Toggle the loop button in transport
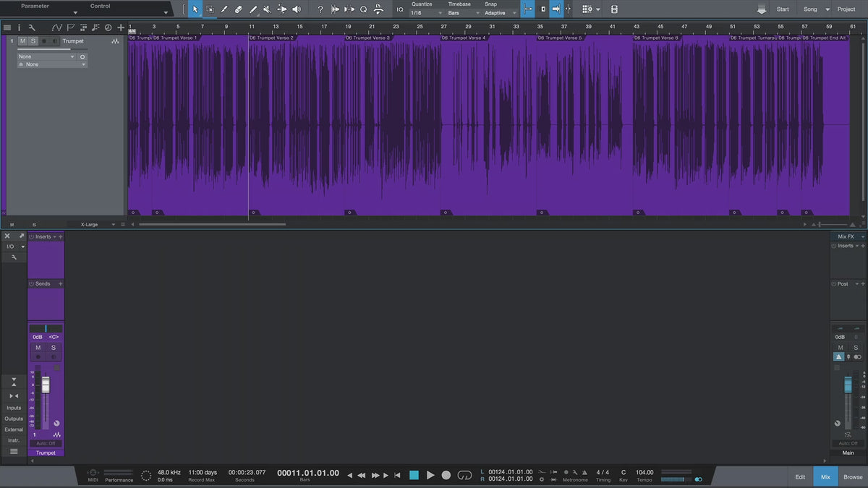The image size is (868, 488). coord(464,475)
